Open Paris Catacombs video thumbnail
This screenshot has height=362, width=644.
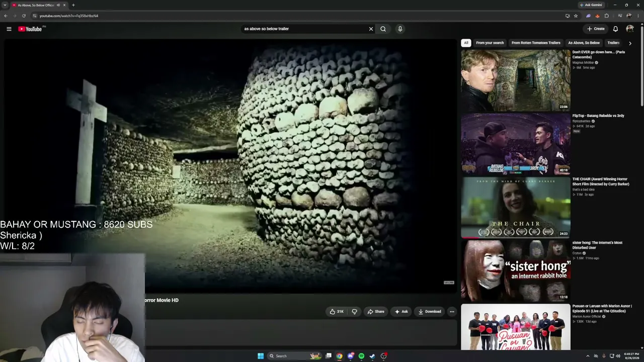516,80
